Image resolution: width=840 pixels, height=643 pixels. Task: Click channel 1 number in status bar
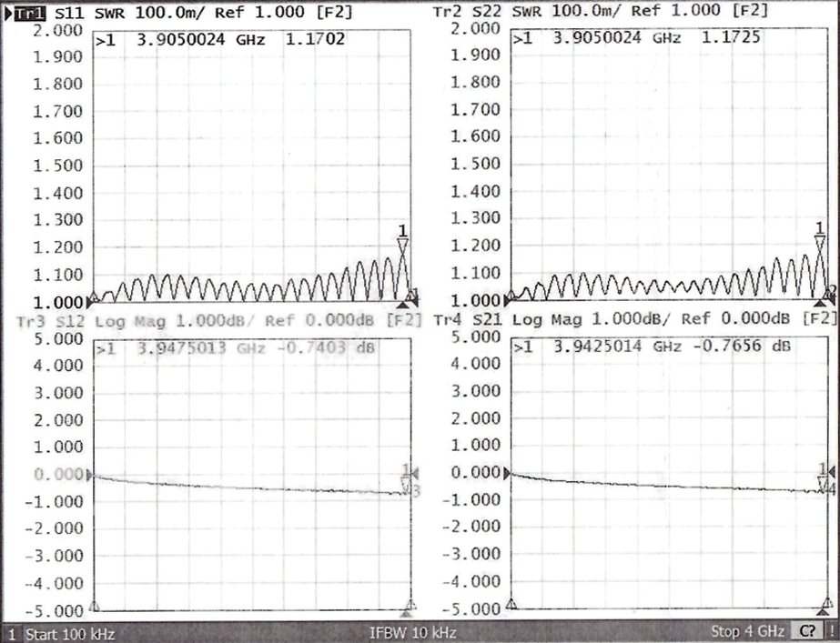pos(11,632)
